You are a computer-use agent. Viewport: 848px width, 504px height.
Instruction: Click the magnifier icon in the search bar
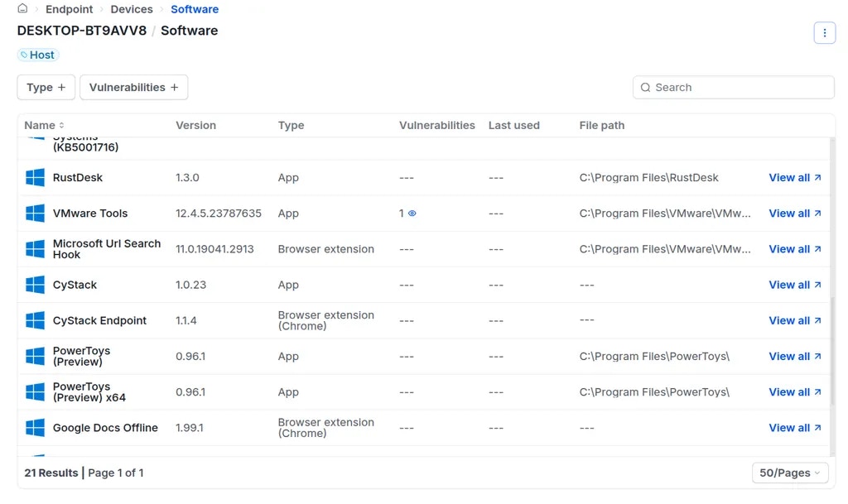click(x=645, y=87)
